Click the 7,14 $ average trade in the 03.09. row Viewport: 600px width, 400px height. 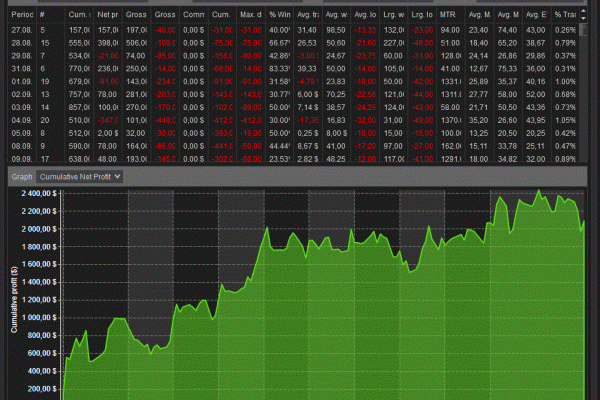[308, 108]
